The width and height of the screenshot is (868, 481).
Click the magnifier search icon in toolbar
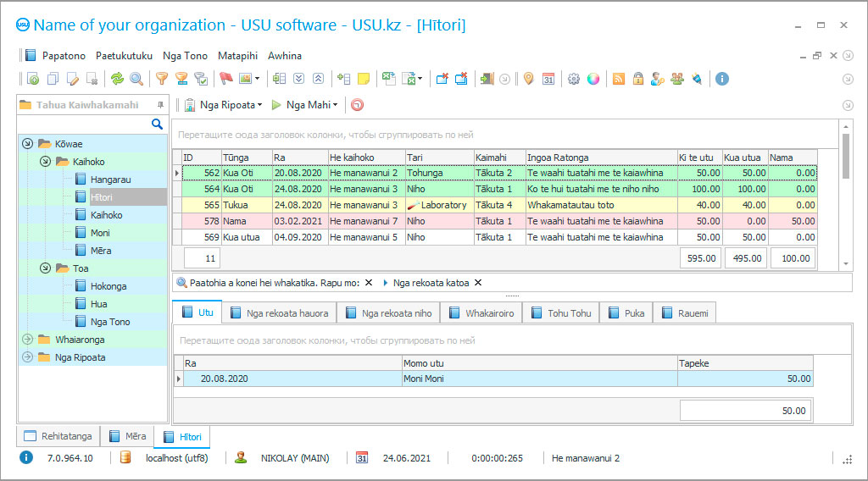tap(136, 79)
